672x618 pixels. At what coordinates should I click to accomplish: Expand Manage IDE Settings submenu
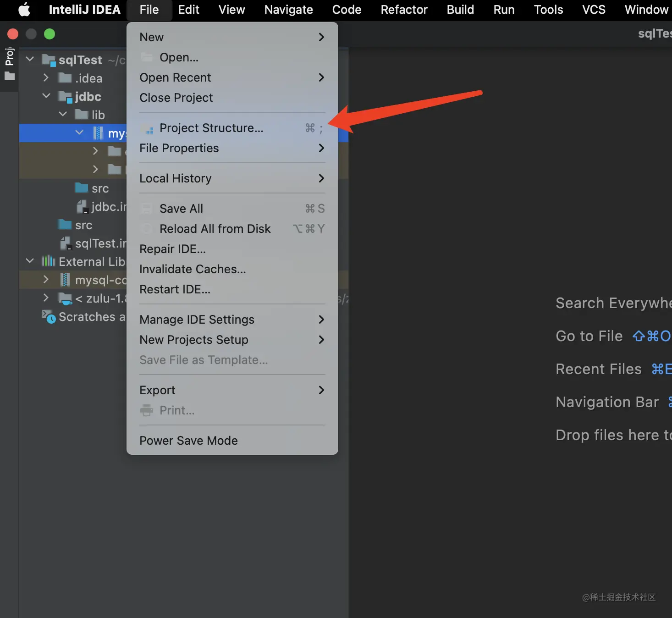232,320
